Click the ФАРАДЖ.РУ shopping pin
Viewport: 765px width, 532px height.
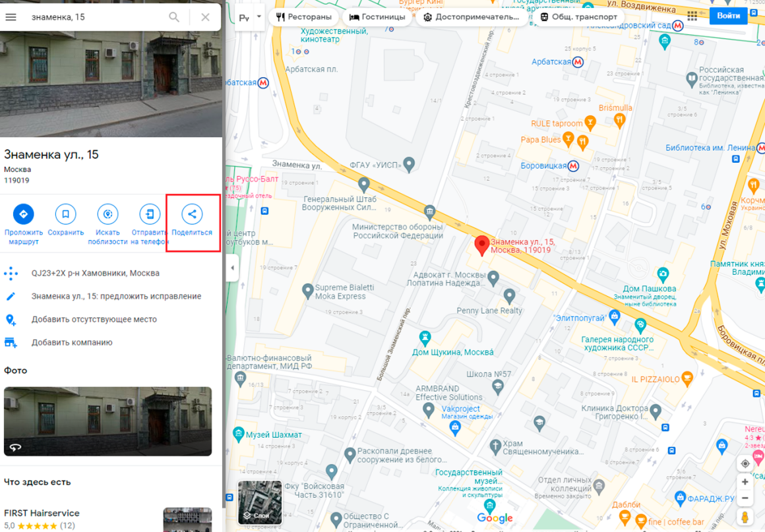pyautogui.click(x=680, y=498)
